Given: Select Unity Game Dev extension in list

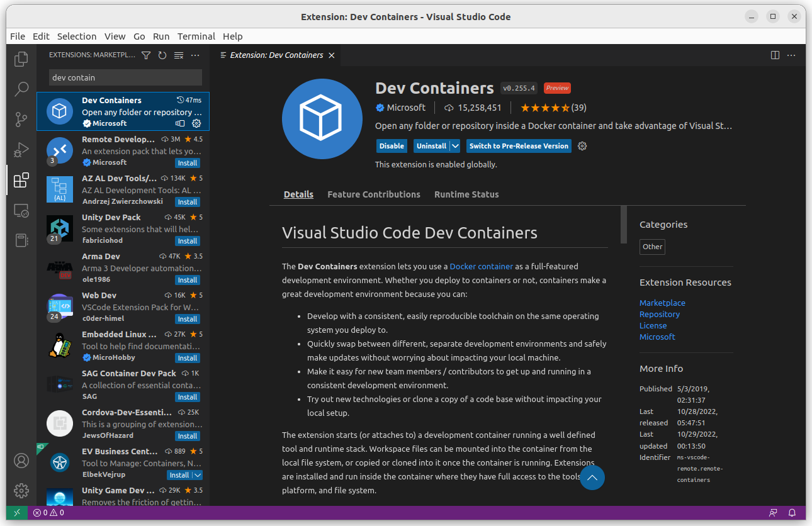Looking at the screenshot, I should tap(123, 495).
